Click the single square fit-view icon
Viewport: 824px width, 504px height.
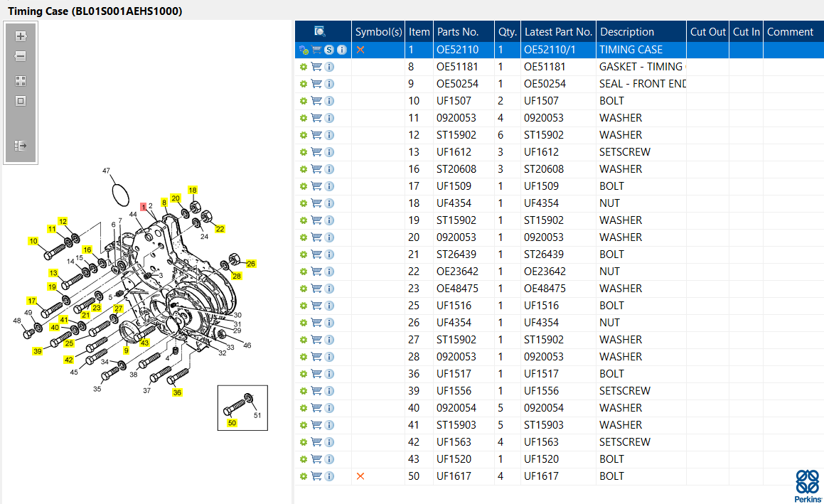pyautogui.click(x=21, y=101)
